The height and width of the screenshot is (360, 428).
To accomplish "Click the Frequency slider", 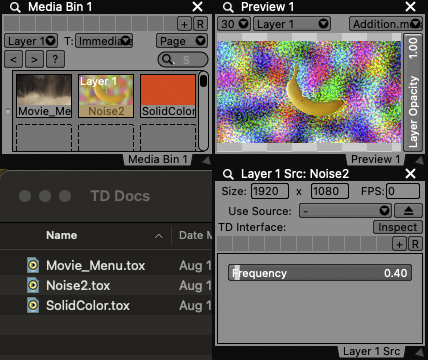I will point(320,273).
